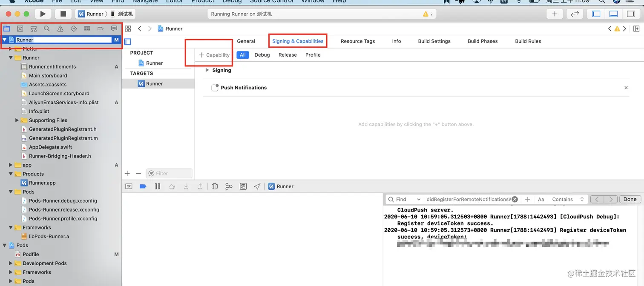Clear the console find search text
This screenshot has height=286, width=644.
(x=515, y=199)
